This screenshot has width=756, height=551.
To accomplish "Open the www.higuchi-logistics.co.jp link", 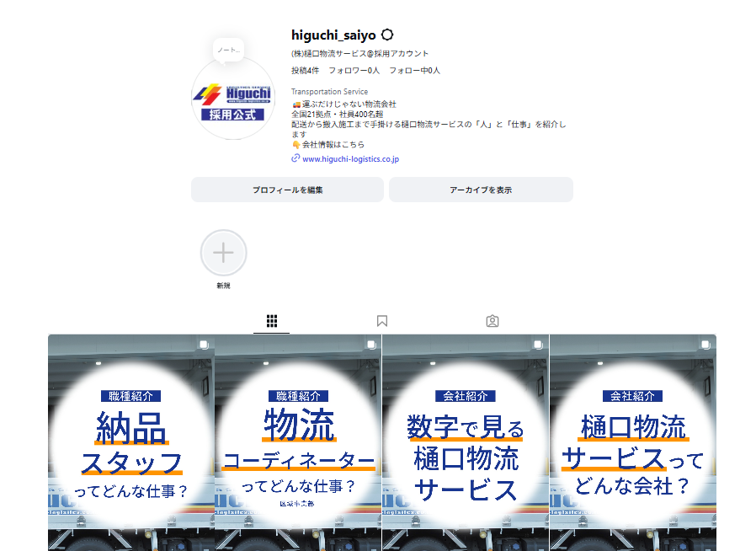I will (x=350, y=158).
